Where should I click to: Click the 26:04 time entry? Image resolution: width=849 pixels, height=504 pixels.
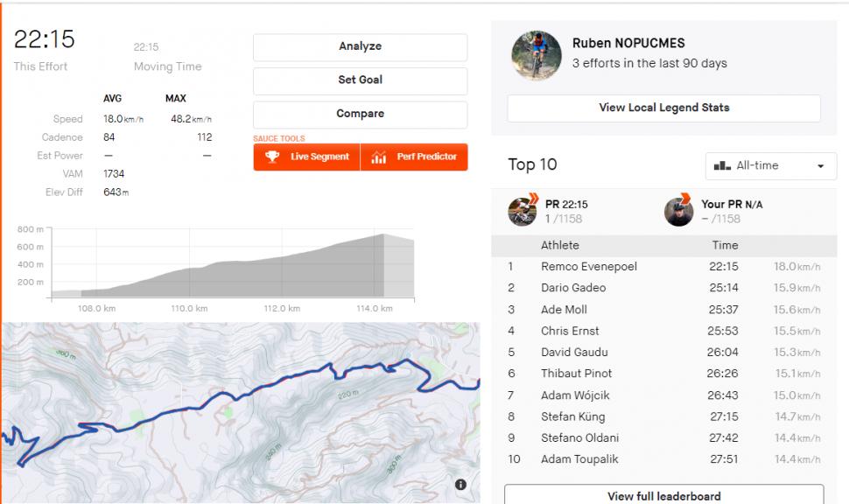click(x=722, y=352)
